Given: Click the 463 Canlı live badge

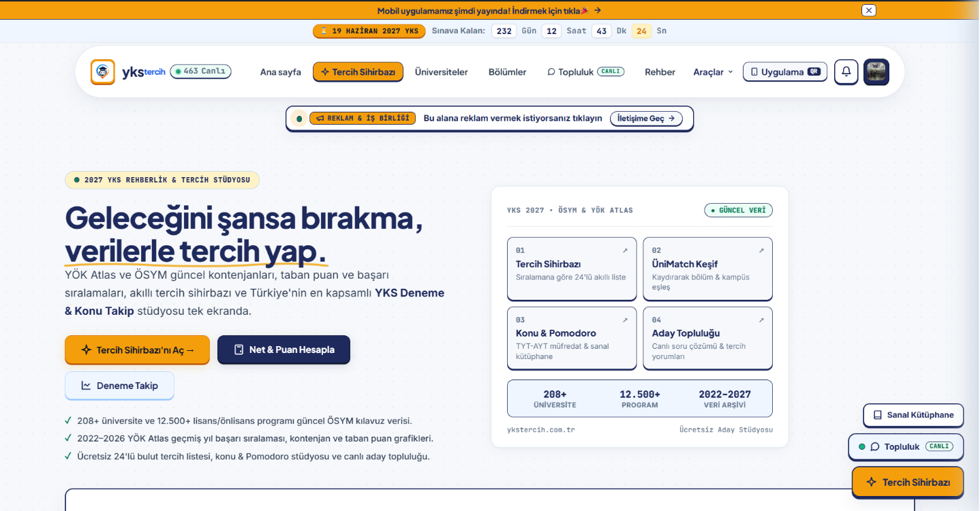Looking at the screenshot, I should (x=200, y=71).
